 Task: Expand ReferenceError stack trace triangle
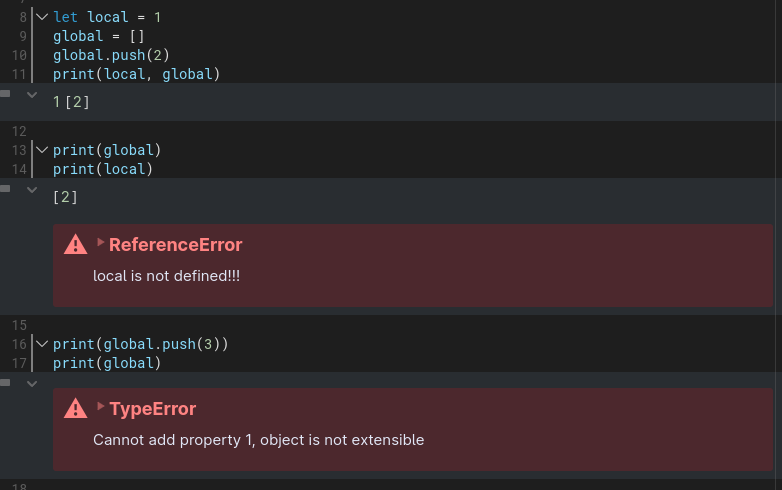(x=100, y=242)
